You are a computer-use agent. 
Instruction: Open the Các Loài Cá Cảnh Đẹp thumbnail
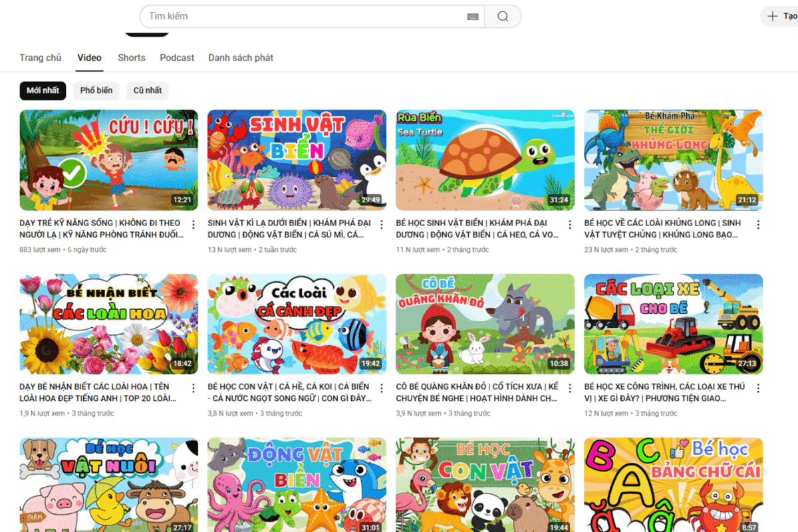pos(297,324)
